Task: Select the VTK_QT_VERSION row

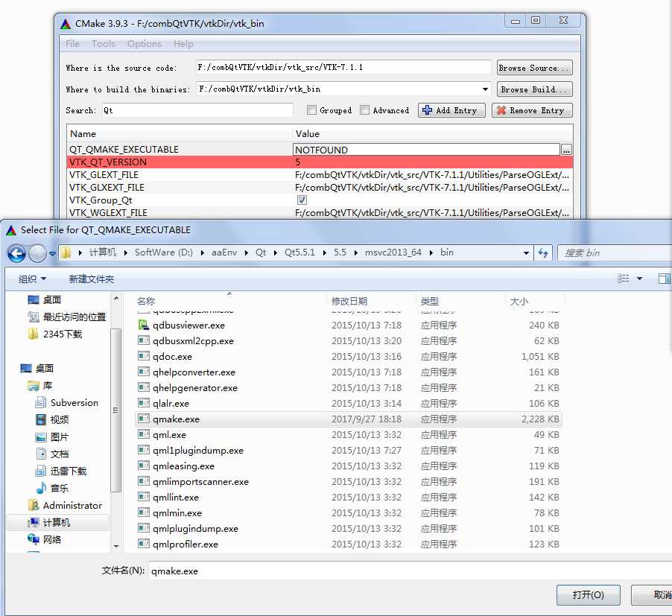Action: click(320, 162)
